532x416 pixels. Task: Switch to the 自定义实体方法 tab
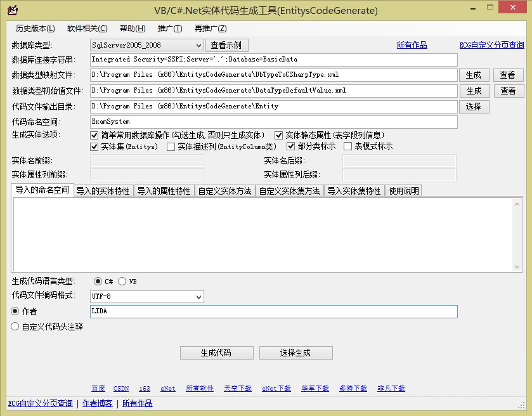coord(224,191)
